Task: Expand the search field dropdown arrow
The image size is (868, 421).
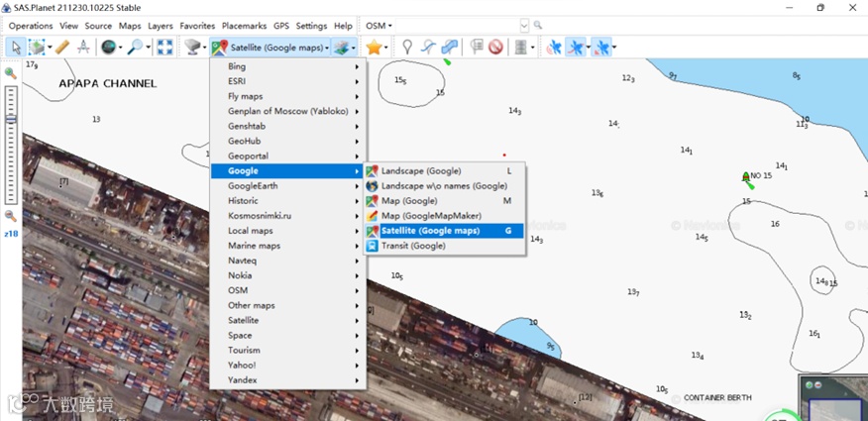Action: 524,26
